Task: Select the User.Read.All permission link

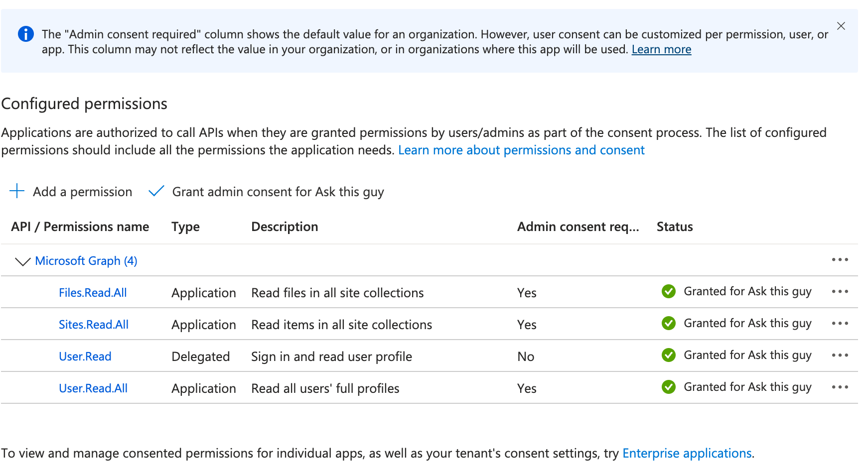Action: click(x=93, y=388)
